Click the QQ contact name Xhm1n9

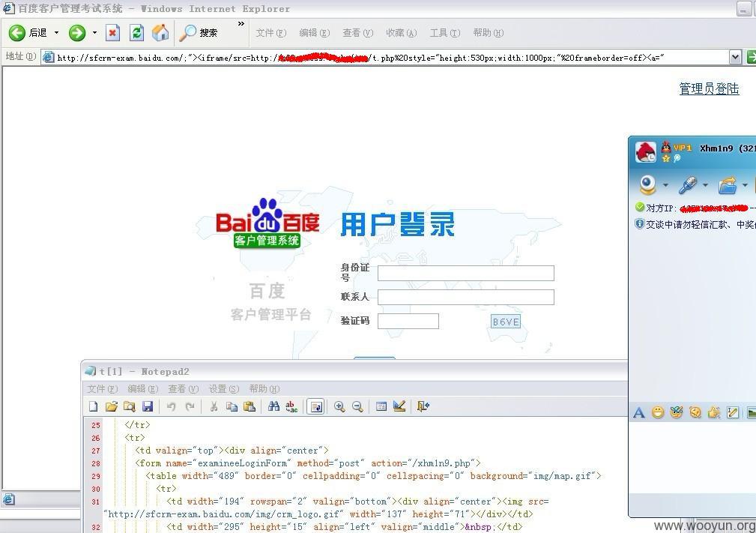tap(716, 148)
